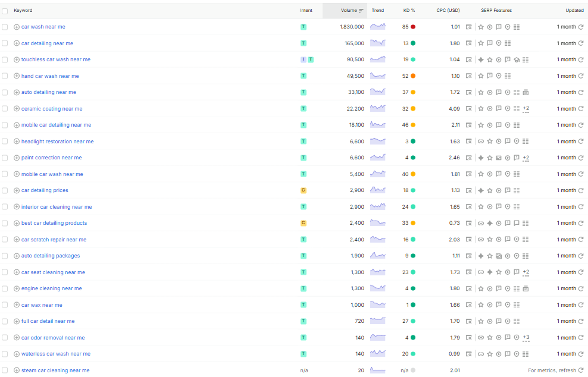Check the steam car cleaning near me row
This screenshot has width=588, height=377.
5,370
